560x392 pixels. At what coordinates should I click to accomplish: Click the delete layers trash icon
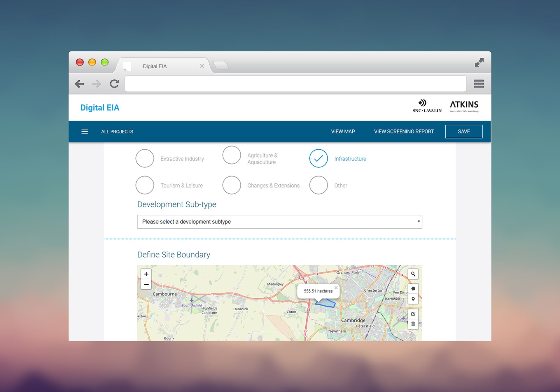pyautogui.click(x=413, y=324)
